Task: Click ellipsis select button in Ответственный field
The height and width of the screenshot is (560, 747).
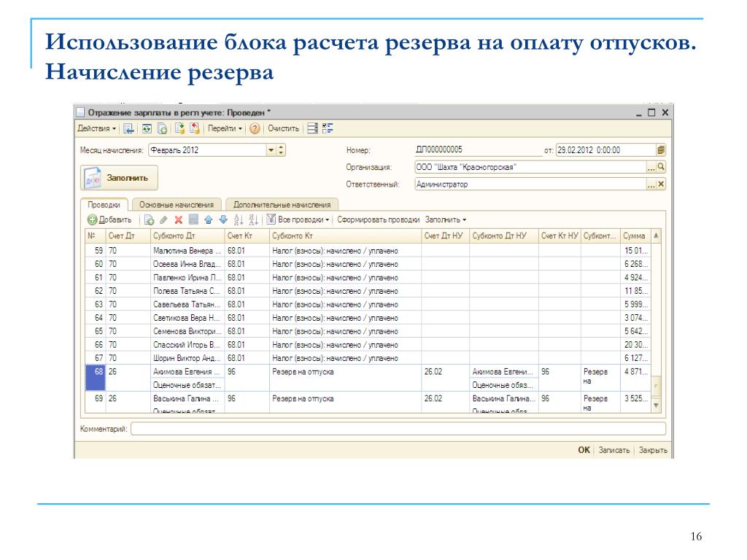Action: 651,184
